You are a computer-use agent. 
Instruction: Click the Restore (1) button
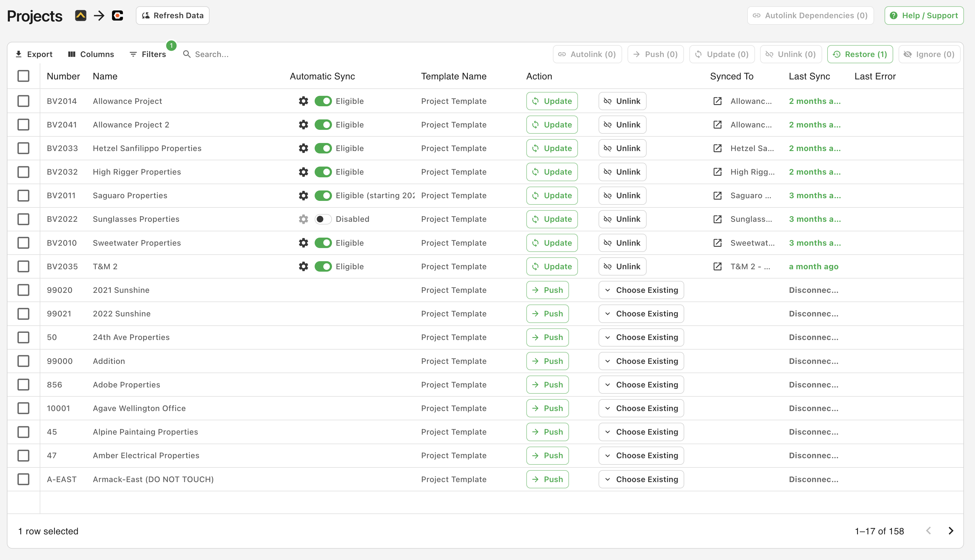tap(860, 54)
